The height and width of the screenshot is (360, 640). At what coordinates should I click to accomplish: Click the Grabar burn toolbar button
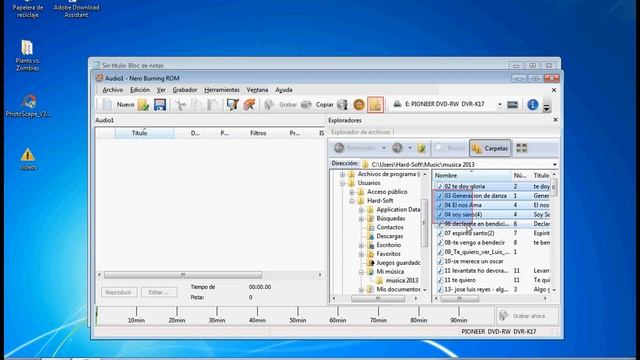[x=280, y=104]
